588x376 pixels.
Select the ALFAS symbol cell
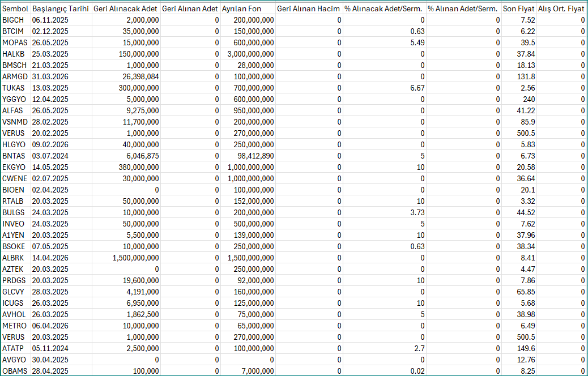[x=15, y=110]
